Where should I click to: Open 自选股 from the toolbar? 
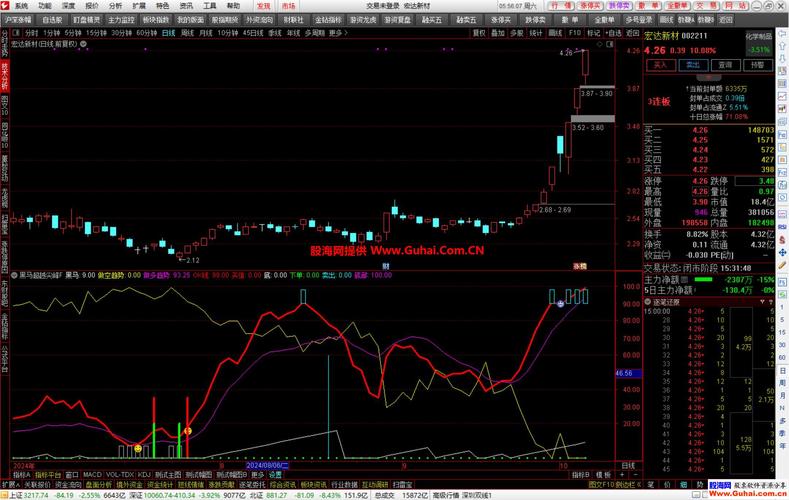tap(52, 20)
